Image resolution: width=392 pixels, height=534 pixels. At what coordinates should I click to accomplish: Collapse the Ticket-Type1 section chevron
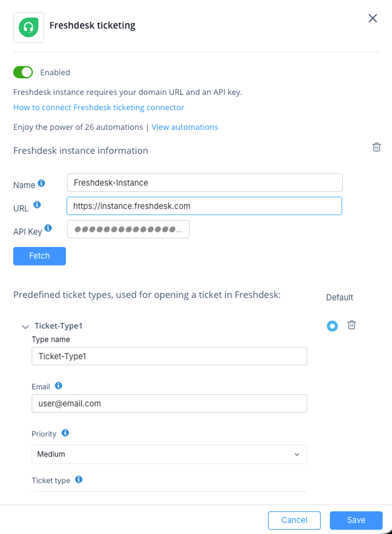click(x=25, y=326)
